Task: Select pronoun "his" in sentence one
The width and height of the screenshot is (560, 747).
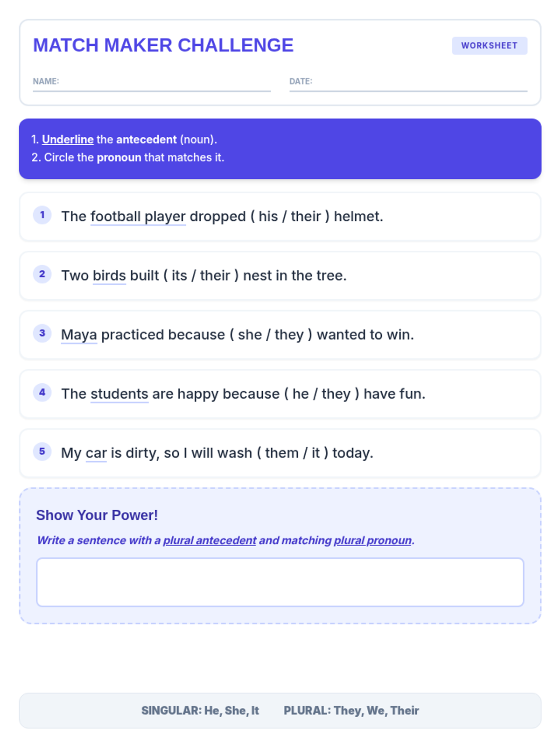Action: [x=268, y=217]
